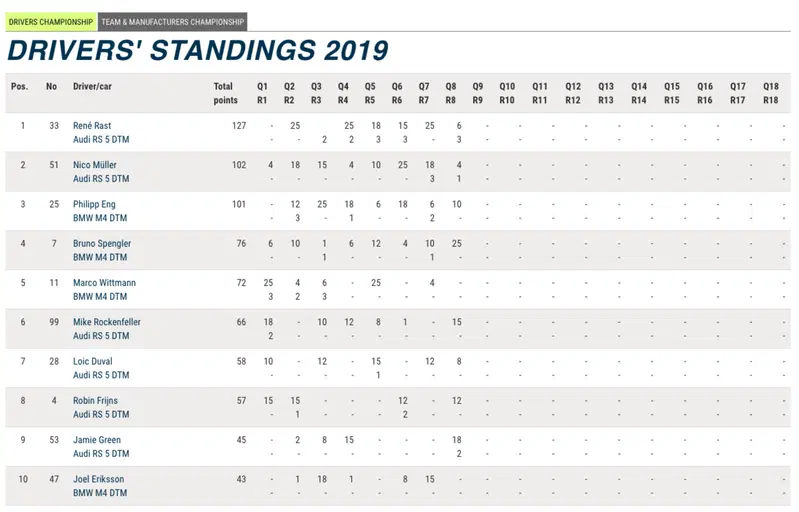Click the Driver/car column header
This screenshot has width=799, height=512.
click(x=92, y=86)
